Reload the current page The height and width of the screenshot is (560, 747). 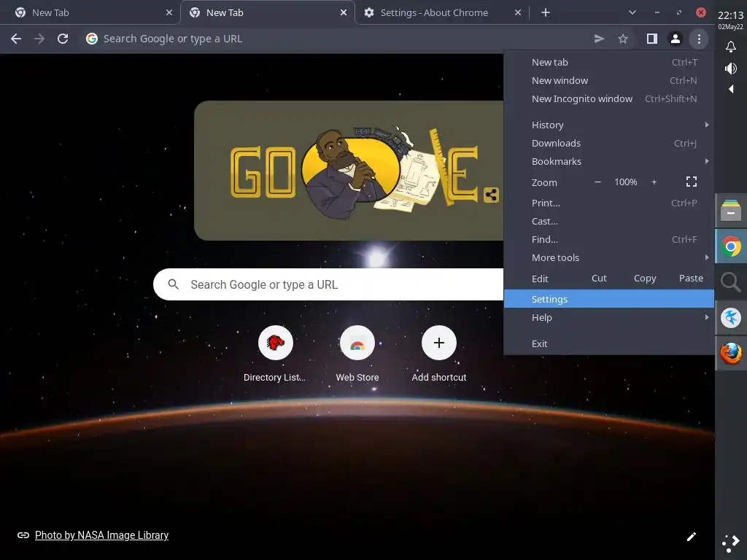pyautogui.click(x=63, y=39)
